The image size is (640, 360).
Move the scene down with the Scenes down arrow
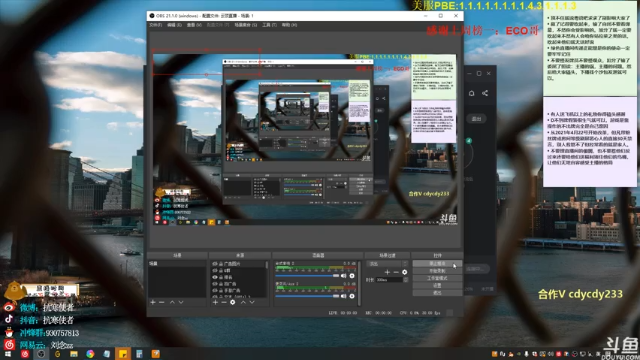pos(181,302)
